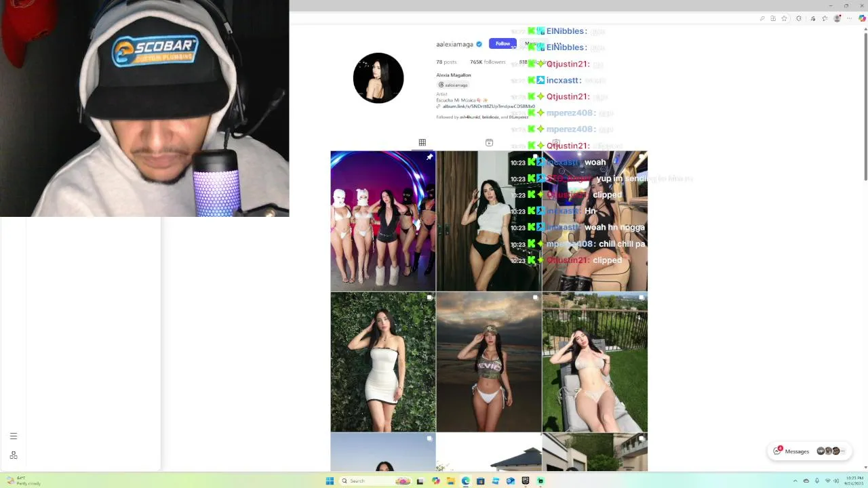Click the 78 posts count

pyautogui.click(x=446, y=62)
